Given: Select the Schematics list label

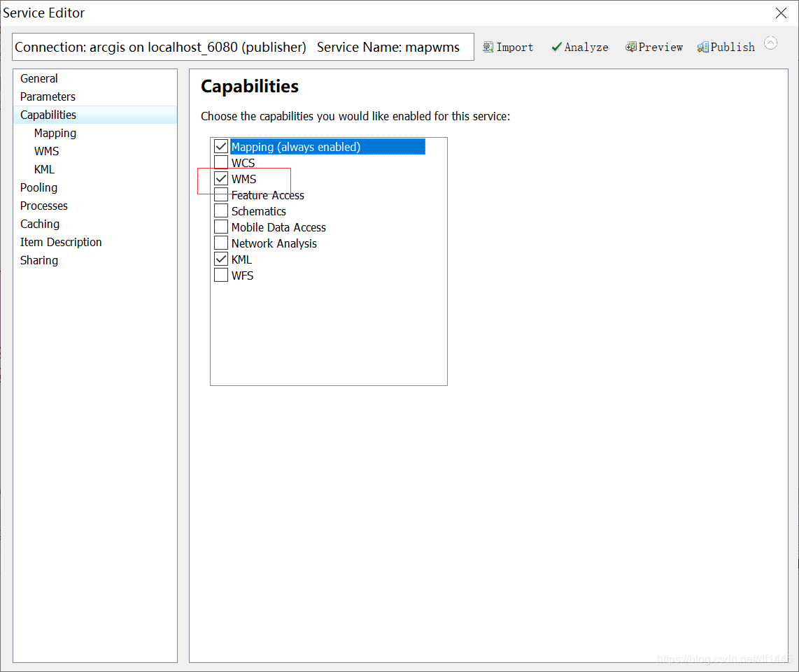Looking at the screenshot, I should coord(258,211).
